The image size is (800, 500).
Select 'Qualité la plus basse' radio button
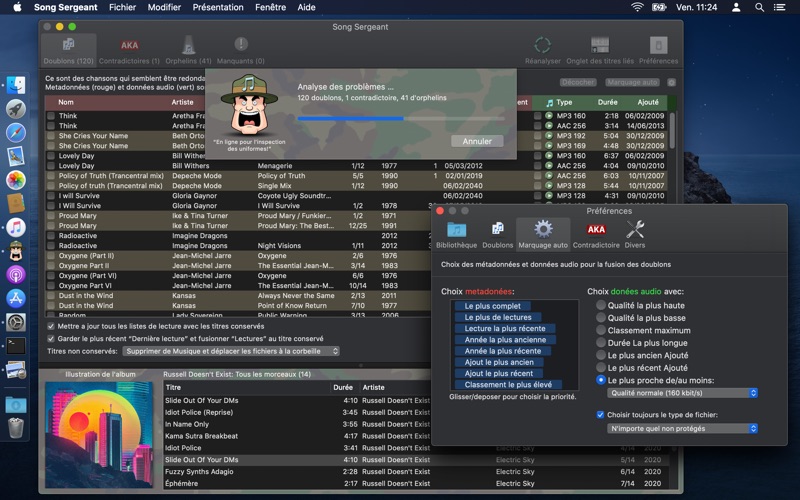pyautogui.click(x=601, y=317)
